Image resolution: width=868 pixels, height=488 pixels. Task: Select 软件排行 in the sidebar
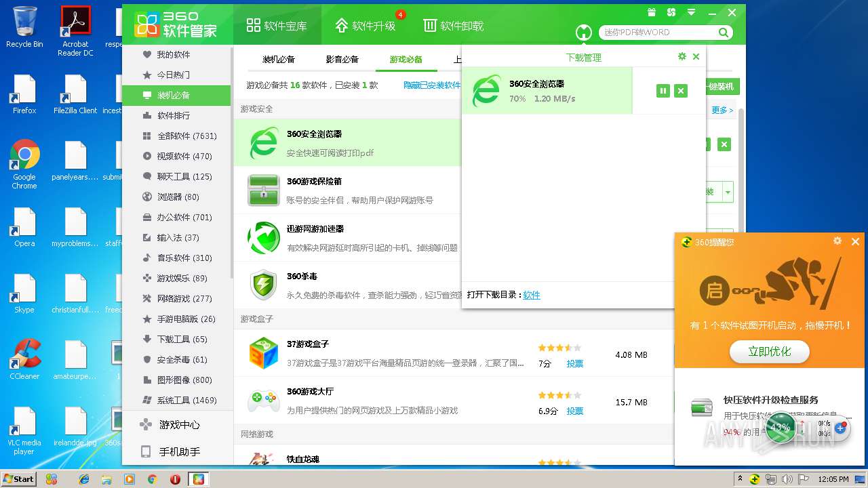click(176, 115)
